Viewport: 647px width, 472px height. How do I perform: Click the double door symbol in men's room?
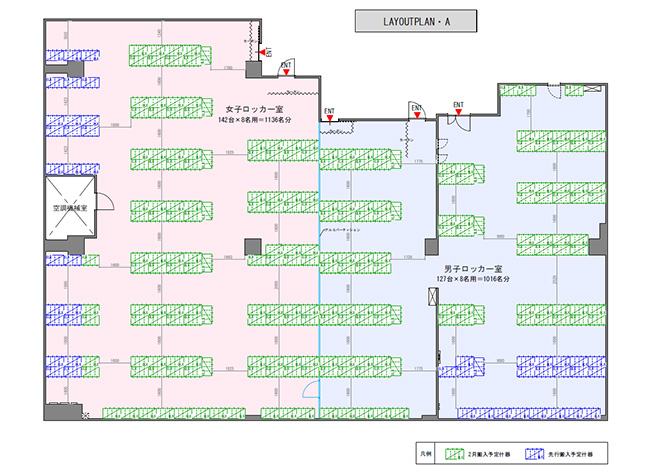(x=459, y=122)
